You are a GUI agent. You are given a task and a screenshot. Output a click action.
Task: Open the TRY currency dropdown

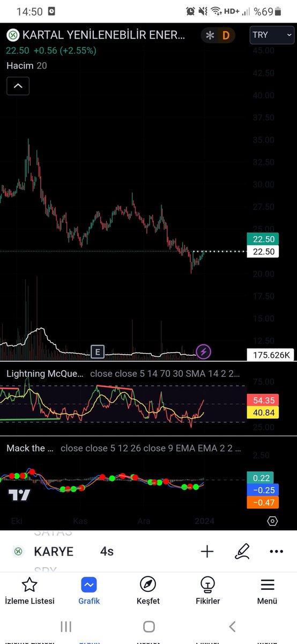coord(273,35)
